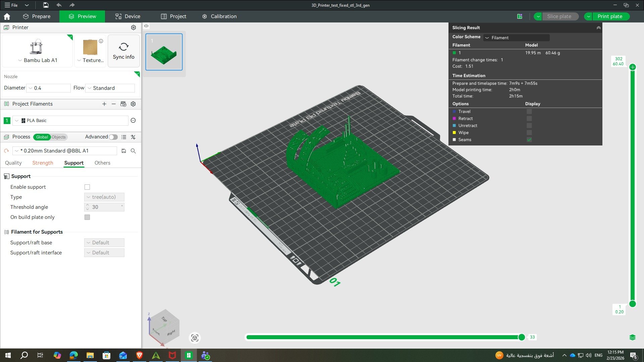Viewport: 644px width, 362px height.
Task: Open Windows Search on taskbar
Action: [24, 355]
